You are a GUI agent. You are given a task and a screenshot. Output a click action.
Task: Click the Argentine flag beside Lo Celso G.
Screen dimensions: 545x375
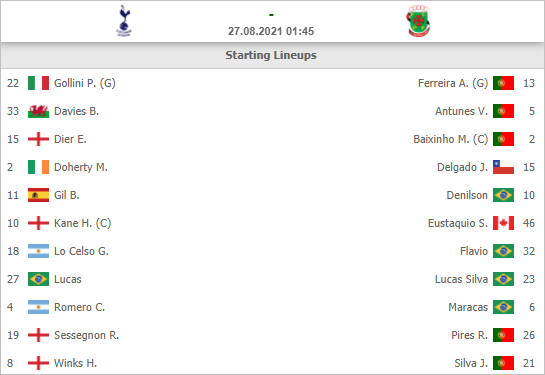pos(38,251)
